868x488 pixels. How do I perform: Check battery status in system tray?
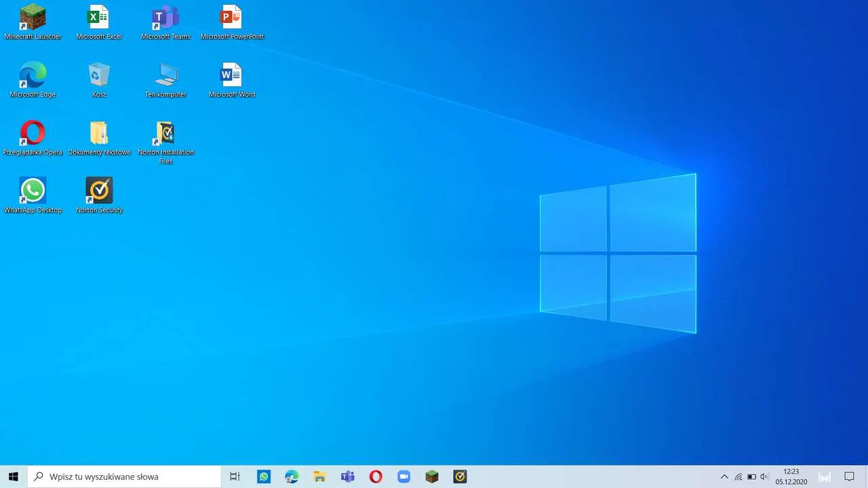point(751,476)
